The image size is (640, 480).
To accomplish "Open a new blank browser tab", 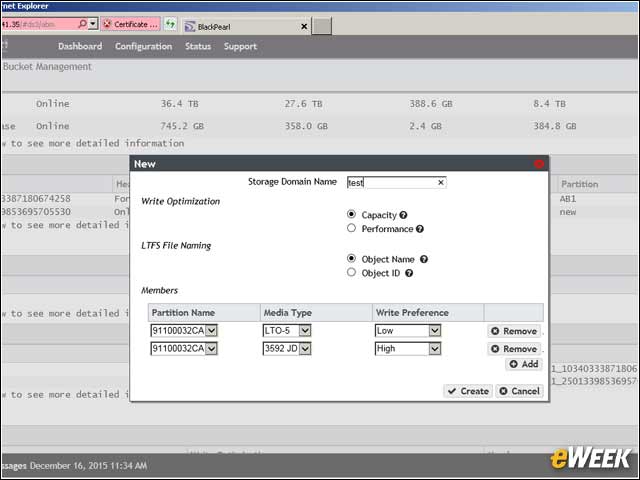I will pos(322,26).
